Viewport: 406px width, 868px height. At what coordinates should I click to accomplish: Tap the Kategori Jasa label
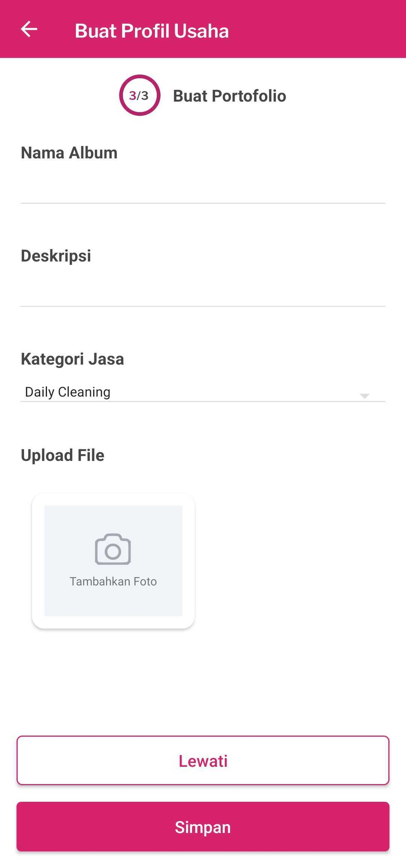tap(72, 359)
